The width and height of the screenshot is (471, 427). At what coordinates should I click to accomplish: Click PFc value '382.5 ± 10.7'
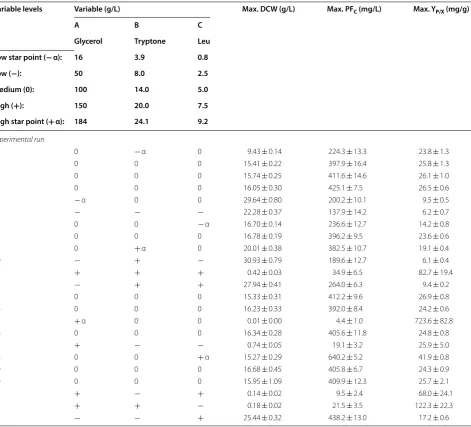[347, 248]
